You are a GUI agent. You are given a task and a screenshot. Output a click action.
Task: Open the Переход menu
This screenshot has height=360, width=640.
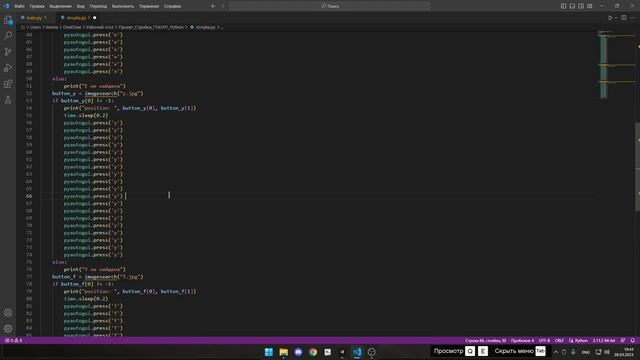pyautogui.click(x=98, y=6)
